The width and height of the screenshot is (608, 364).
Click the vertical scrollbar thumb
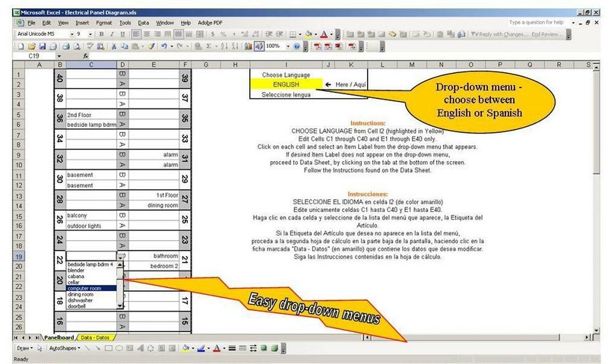(597, 122)
